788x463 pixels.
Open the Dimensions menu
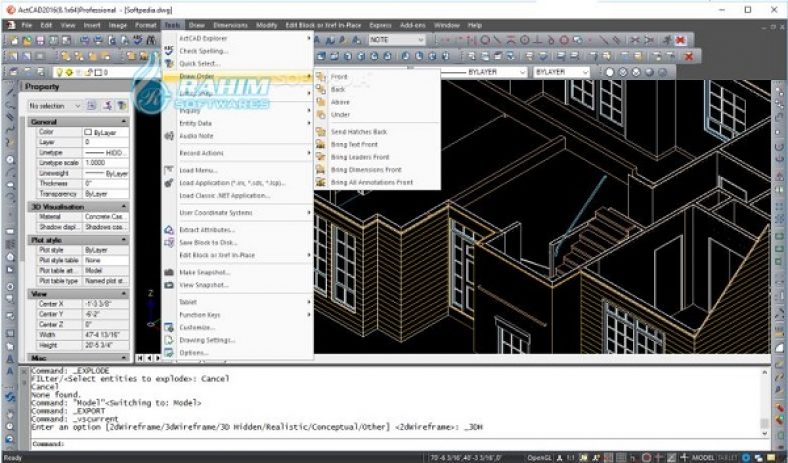[231, 25]
